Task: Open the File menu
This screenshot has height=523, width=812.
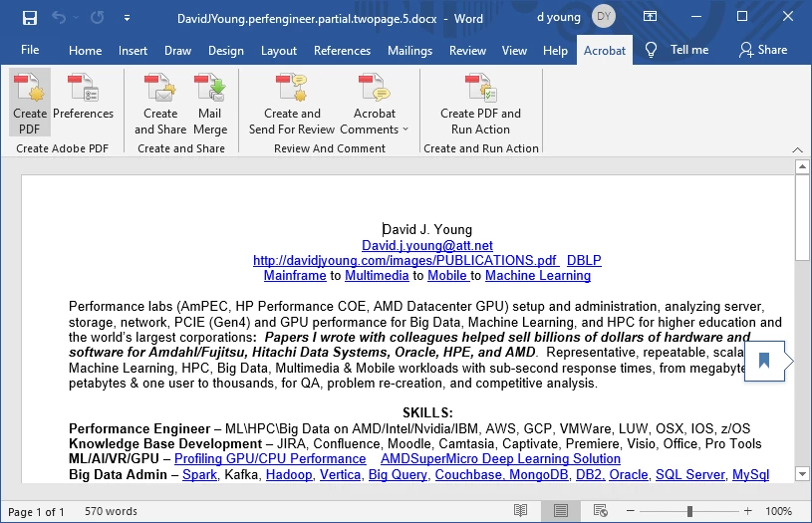Action: click(30, 50)
